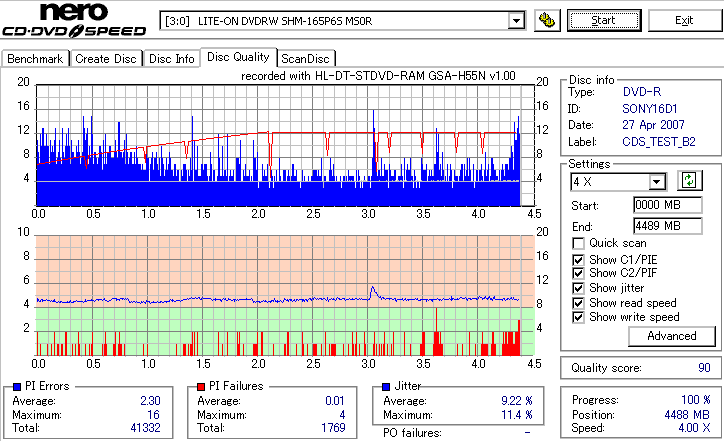This screenshot has height=441, width=724.
Task: Open the Advanced settings button
Action: (x=671, y=336)
